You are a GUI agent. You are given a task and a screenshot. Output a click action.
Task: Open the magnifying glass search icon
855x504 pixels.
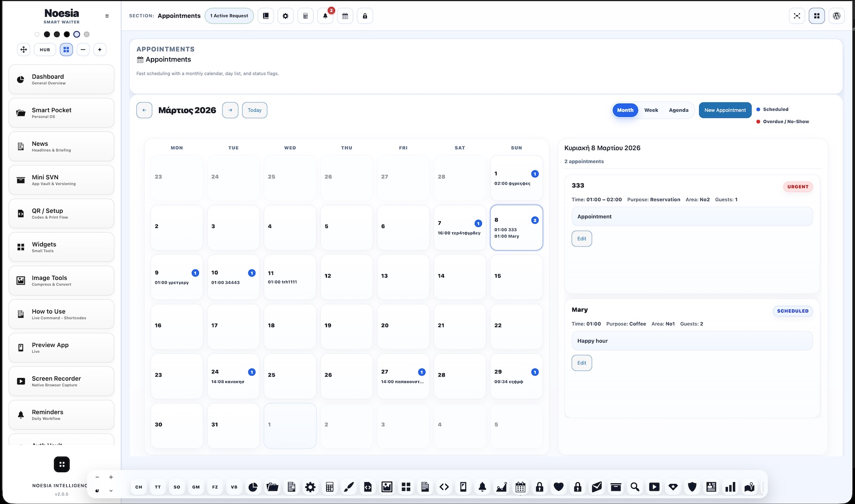click(x=635, y=487)
